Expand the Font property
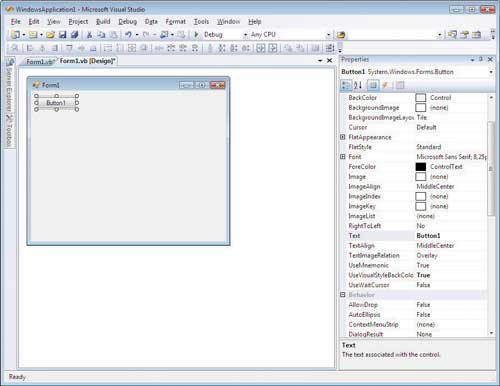The width and height of the screenshot is (500, 386). click(x=343, y=157)
